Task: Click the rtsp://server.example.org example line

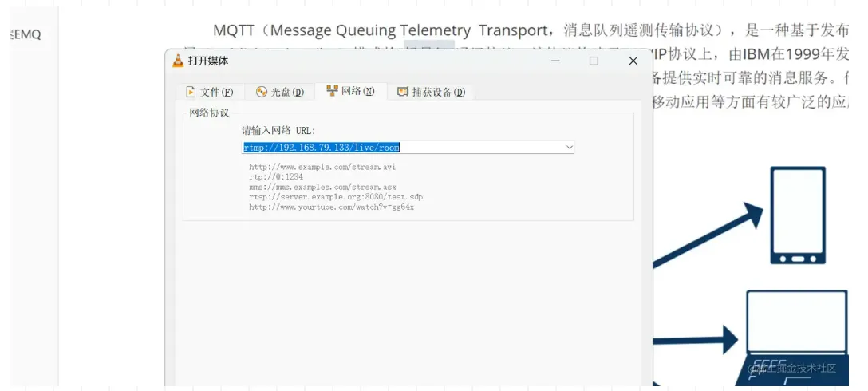Action: [x=336, y=197]
